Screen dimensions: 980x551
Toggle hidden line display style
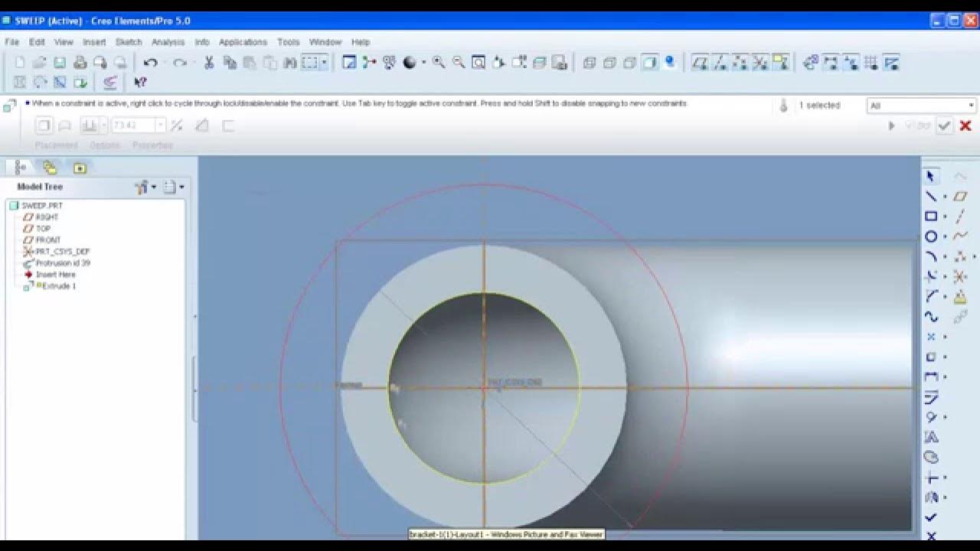[609, 63]
